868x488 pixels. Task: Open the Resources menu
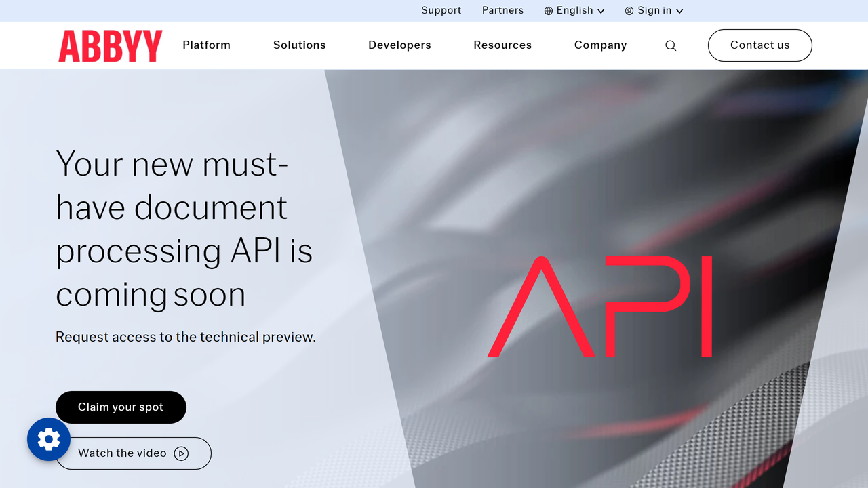(502, 45)
